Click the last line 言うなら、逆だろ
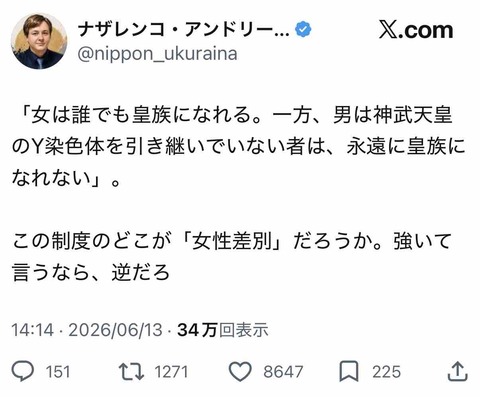Viewport: 480px width, 397px height. coord(91,273)
